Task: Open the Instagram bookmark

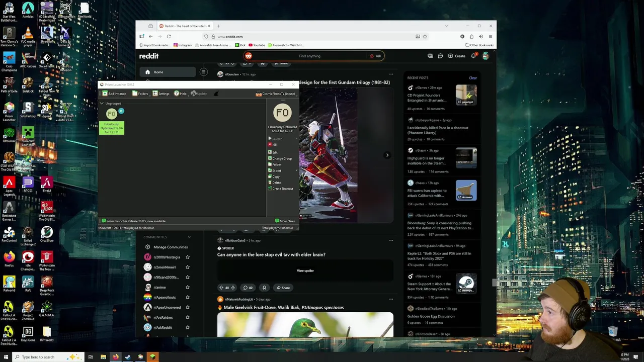Action: click(x=183, y=45)
